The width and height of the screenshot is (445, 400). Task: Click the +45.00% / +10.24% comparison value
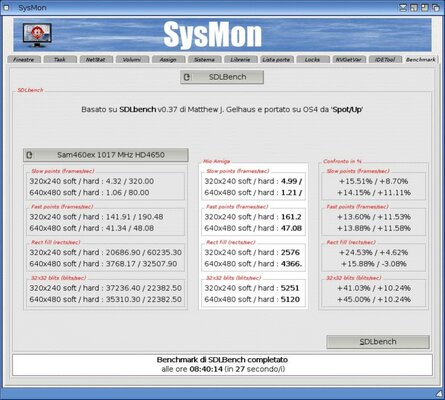point(374,300)
